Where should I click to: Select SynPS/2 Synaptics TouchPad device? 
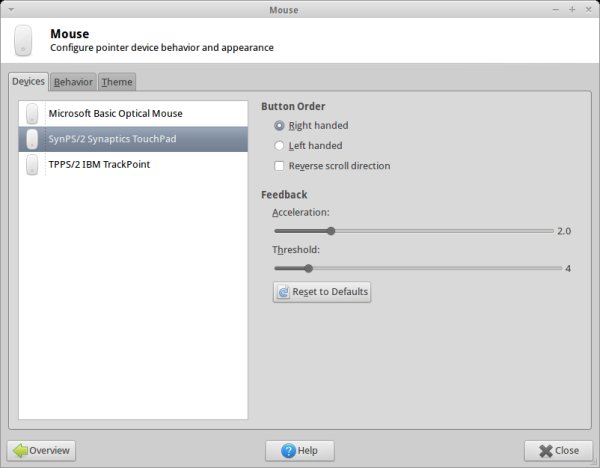pos(133,139)
